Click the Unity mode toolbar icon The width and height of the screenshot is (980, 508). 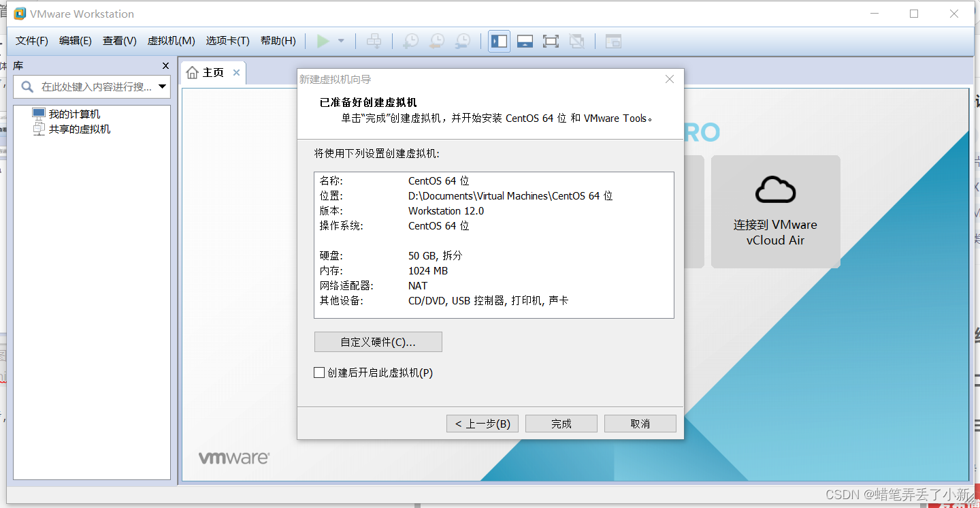[576, 42]
